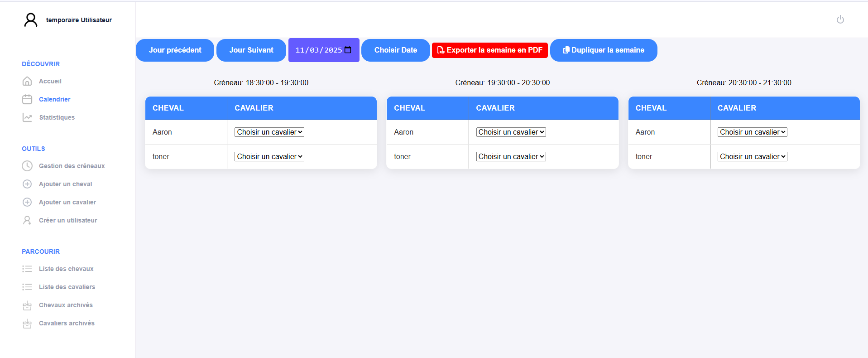Click the date input field showing 11/03/2025
The image size is (868, 358).
tap(318, 50)
